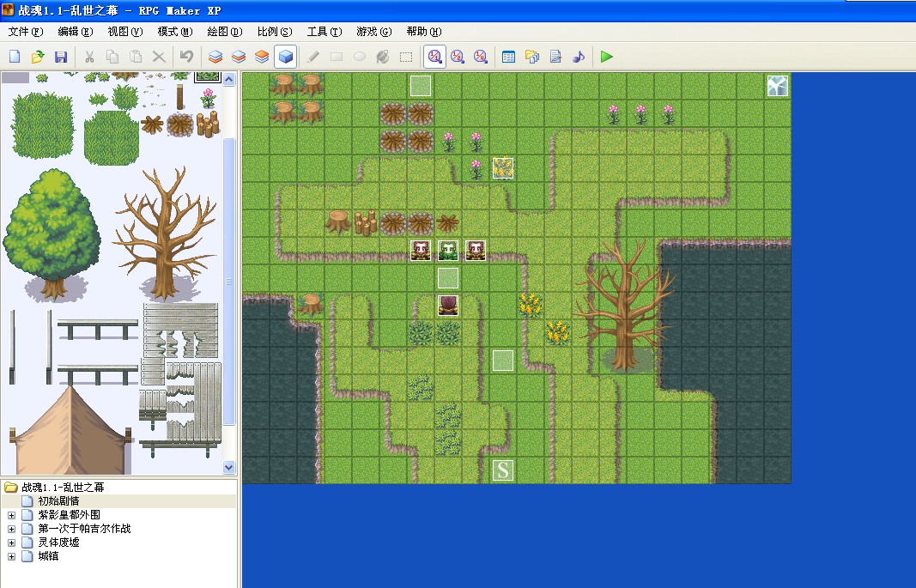Pick the large green tree tile
The width and height of the screenshot is (916, 588).
[x=52, y=233]
